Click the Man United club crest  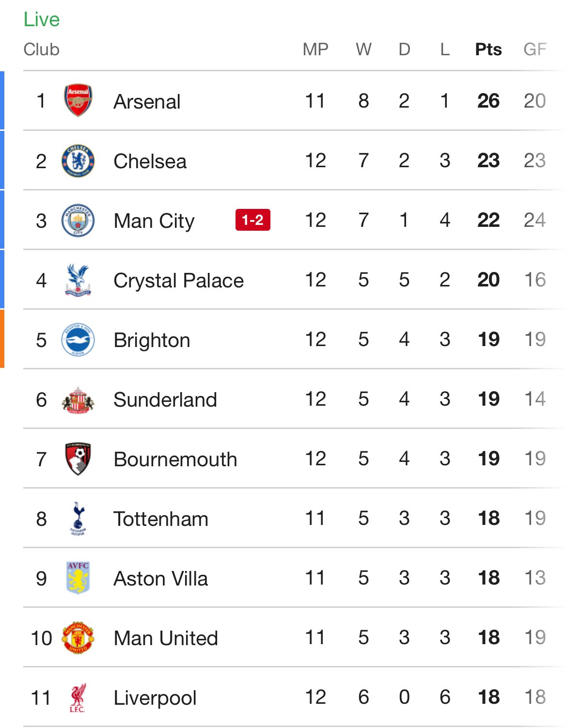78,637
